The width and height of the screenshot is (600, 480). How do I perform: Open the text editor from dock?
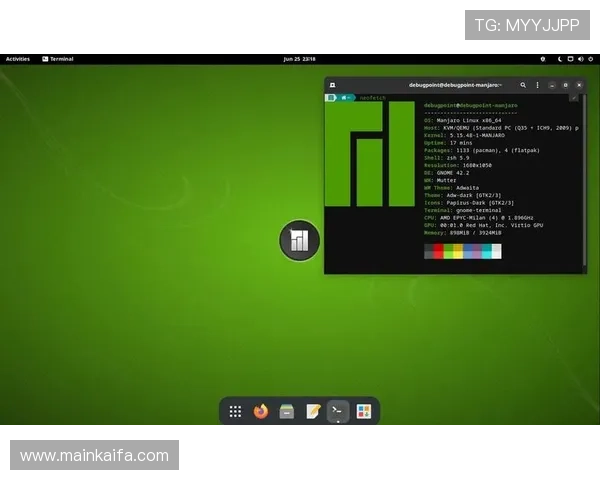(x=313, y=411)
